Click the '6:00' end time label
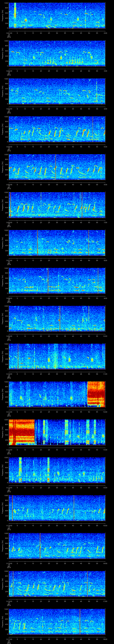Screen dimensions: 114x644 tap(105, 184)
